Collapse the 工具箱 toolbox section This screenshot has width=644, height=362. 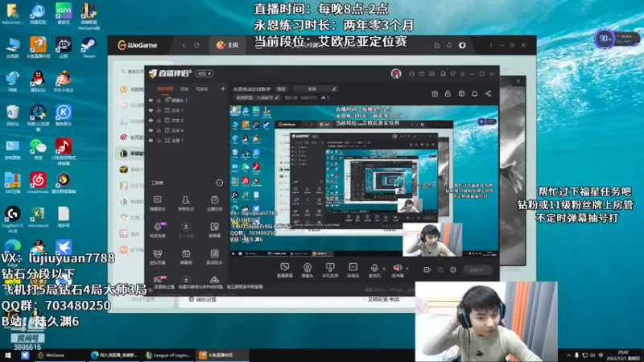click(219, 183)
